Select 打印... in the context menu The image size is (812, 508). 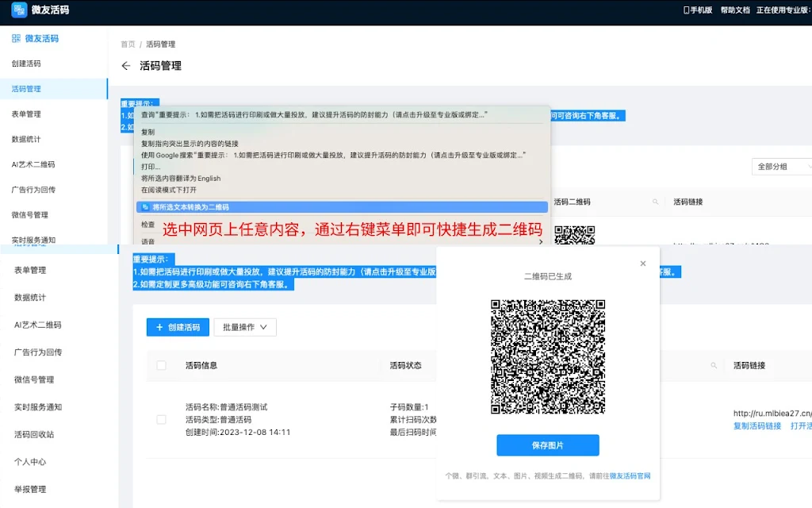click(151, 167)
